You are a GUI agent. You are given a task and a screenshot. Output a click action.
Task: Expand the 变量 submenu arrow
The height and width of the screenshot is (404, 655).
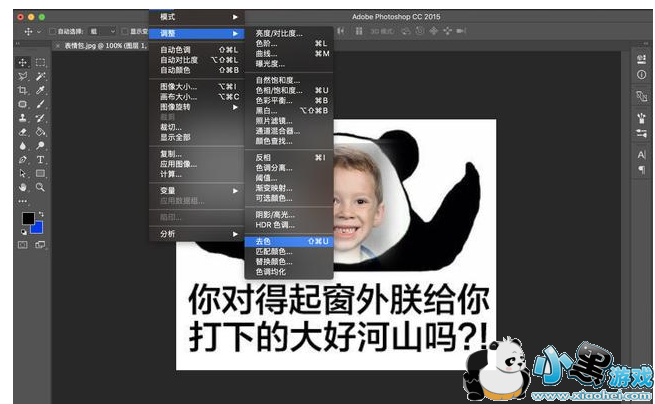(x=235, y=191)
